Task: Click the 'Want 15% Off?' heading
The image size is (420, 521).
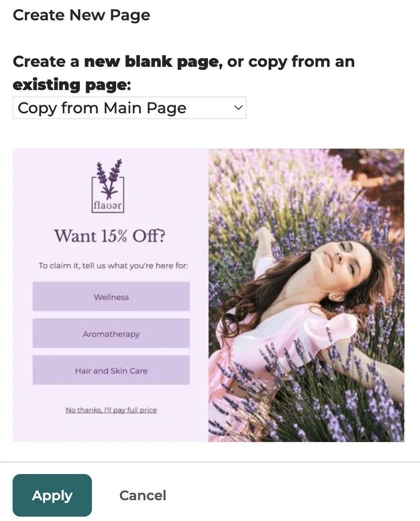Action: coord(109,236)
